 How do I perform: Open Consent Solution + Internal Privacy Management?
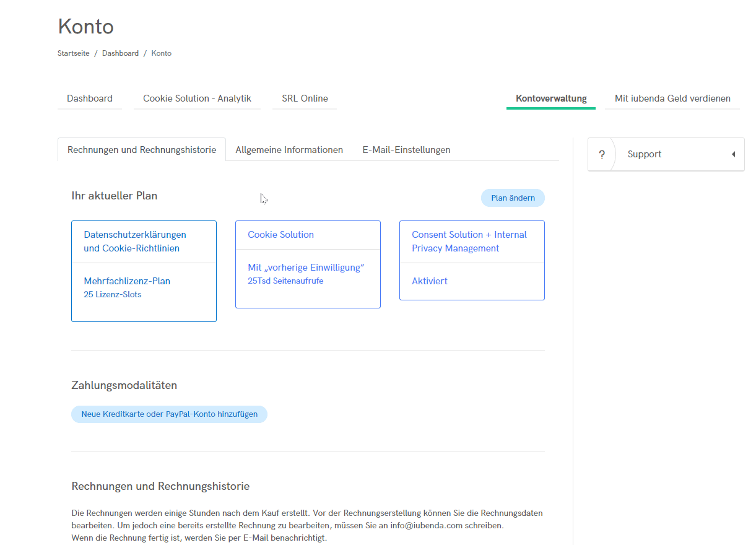pyautogui.click(x=469, y=242)
